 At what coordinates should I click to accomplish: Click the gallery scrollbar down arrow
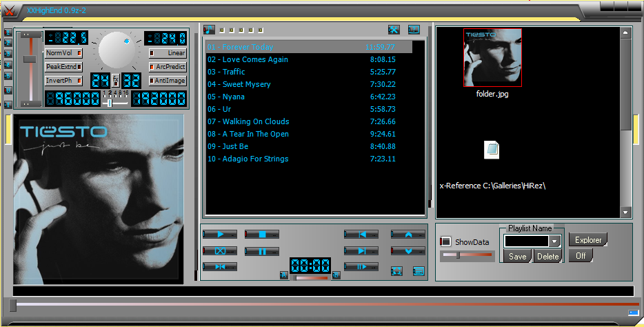coord(625,212)
